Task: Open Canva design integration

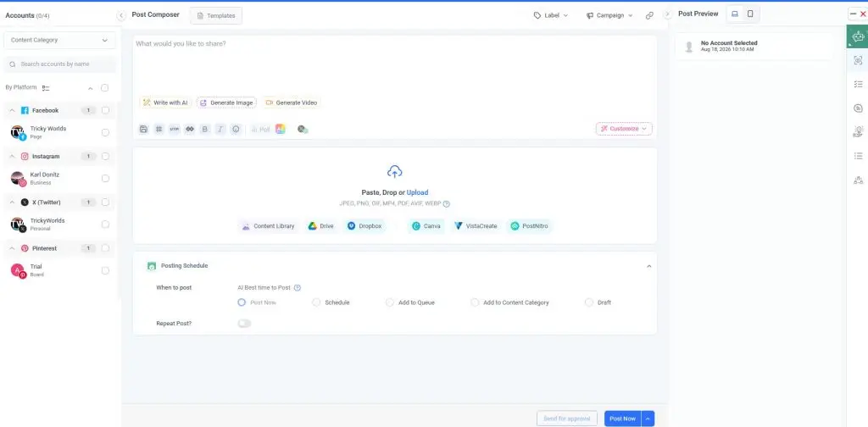Action: pos(426,226)
